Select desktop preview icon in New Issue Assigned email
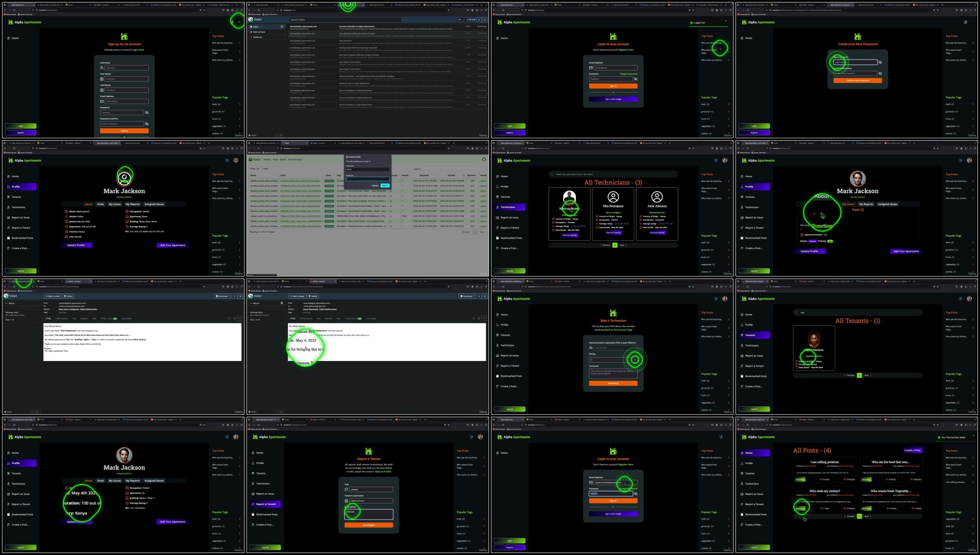Image resolution: width=980 pixels, height=555 pixels. click(240, 319)
